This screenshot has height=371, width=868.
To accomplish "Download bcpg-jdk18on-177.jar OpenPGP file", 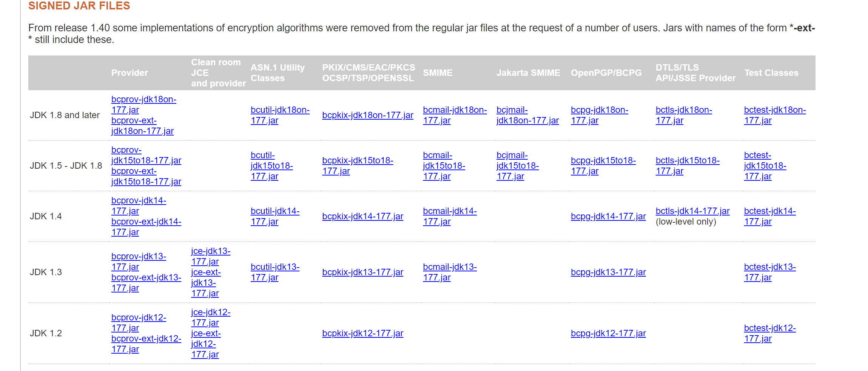I will point(599,115).
